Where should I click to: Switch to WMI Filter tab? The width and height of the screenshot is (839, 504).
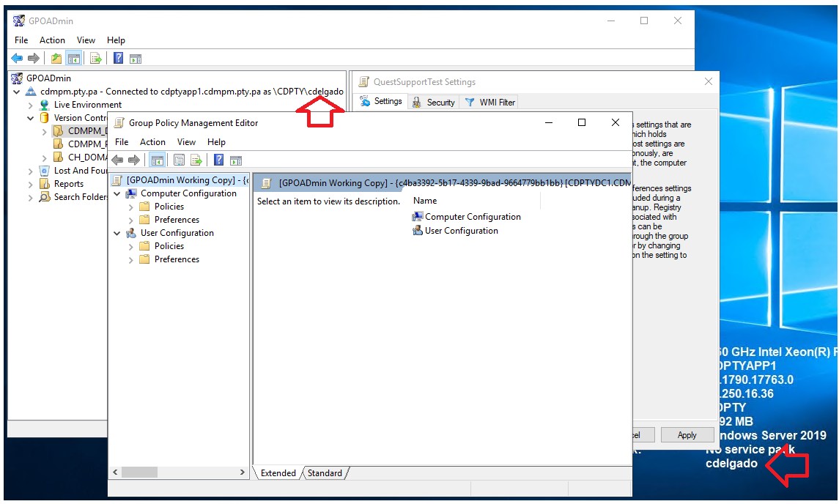click(x=489, y=102)
